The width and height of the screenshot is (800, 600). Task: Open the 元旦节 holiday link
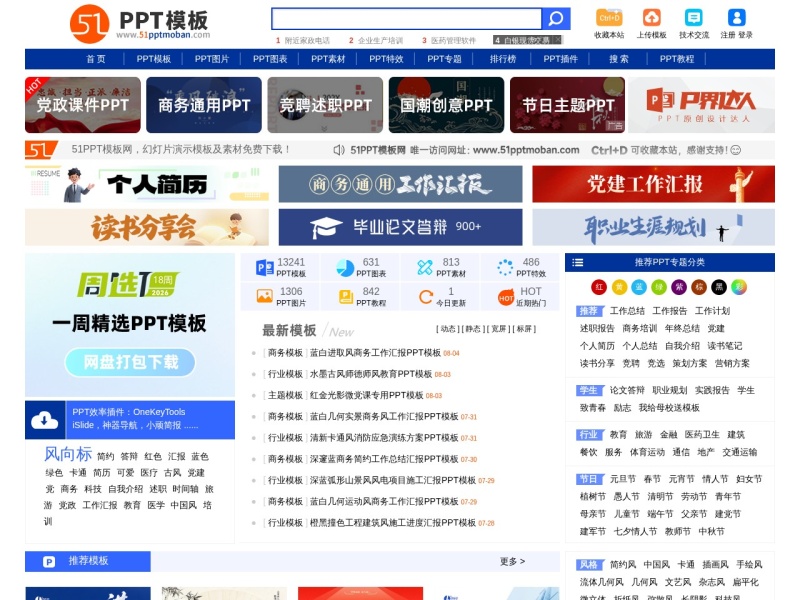pos(623,479)
